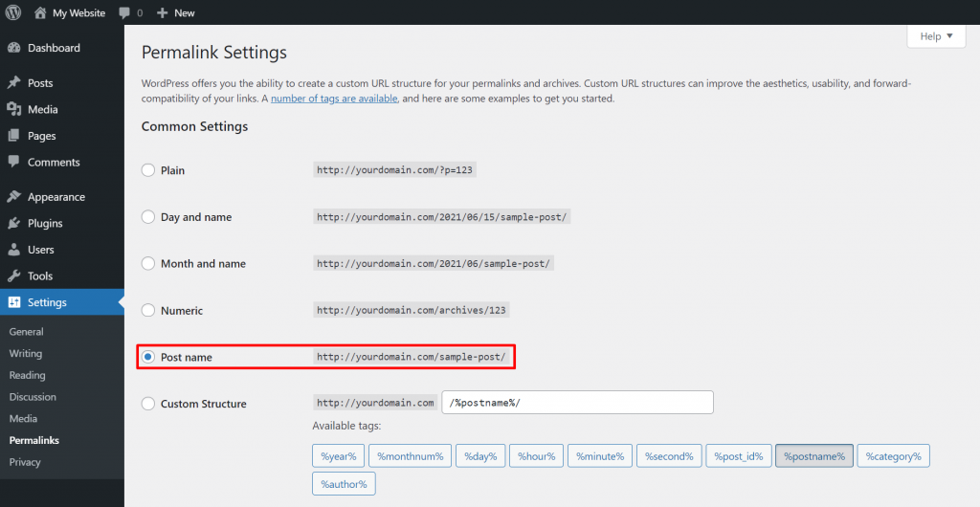Click the Post name example URL sample-post
The width and height of the screenshot is (980, 507).
coord(412,357)
